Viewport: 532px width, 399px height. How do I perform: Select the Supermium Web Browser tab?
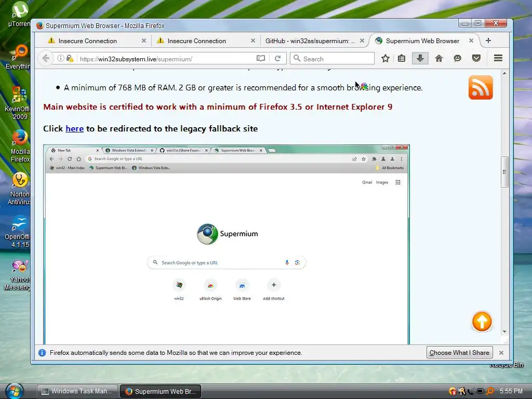tap(422, 41)
